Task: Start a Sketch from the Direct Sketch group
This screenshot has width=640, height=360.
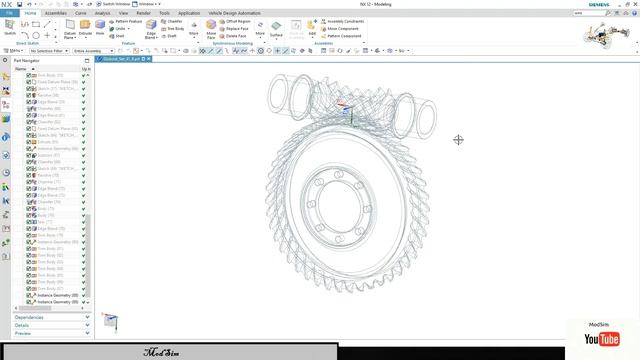Action: [x=10, y=27]
